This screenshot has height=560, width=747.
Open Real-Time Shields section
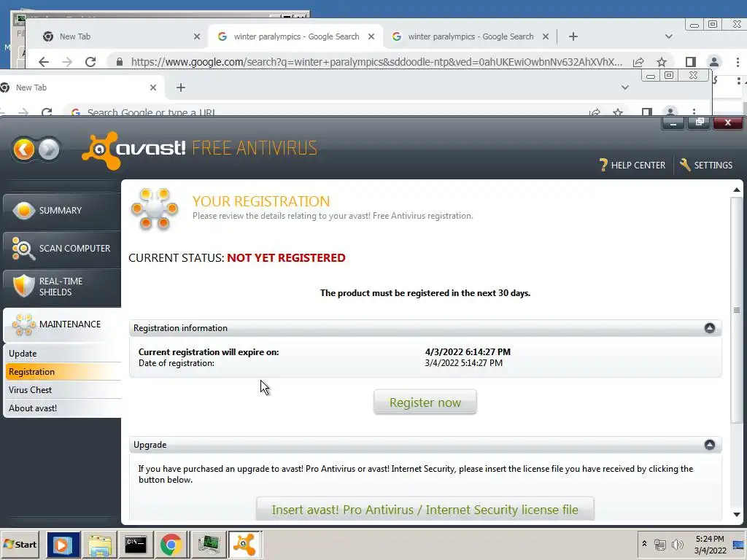point(62,287)
